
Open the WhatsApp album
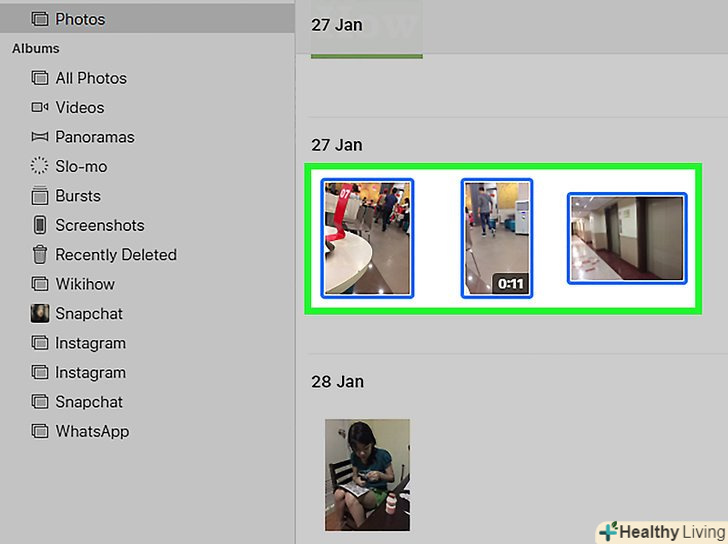(80, 431)
